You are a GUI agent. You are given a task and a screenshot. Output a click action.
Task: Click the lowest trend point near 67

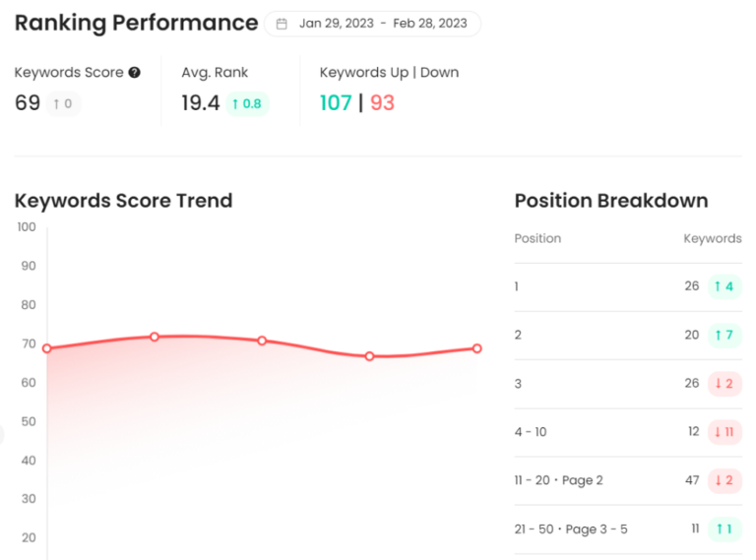369,356
